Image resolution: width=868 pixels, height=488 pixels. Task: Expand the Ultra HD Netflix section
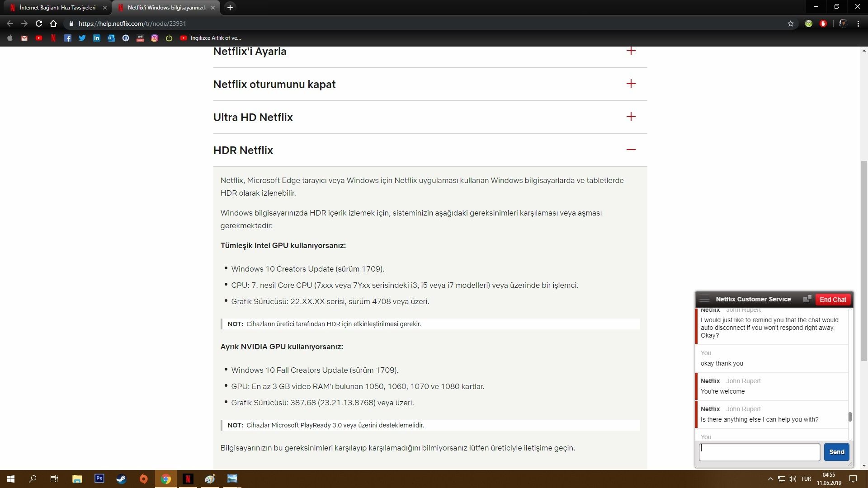(631, 117)
